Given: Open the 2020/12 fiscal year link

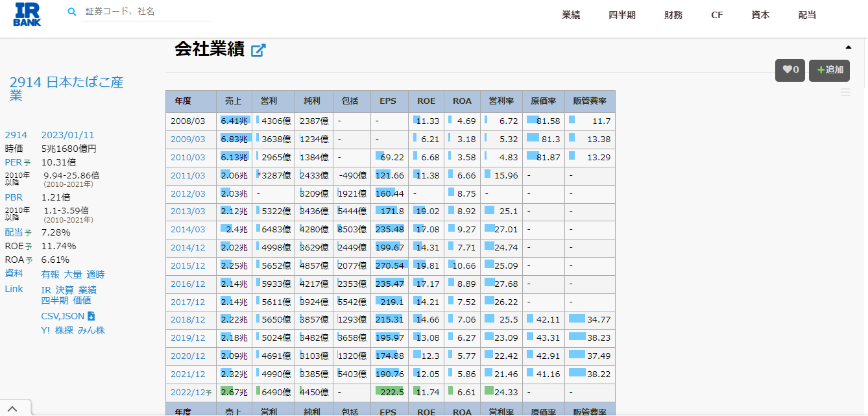Looking at the screenshot, I should (188, 356).
